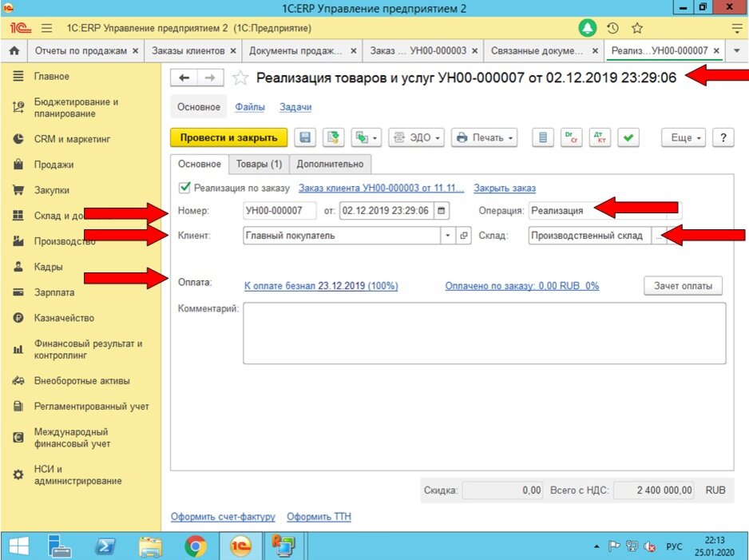The width and height of the screenshot is (749, 560).
Task: Go to the home start page icon
Action: point(14,50)
